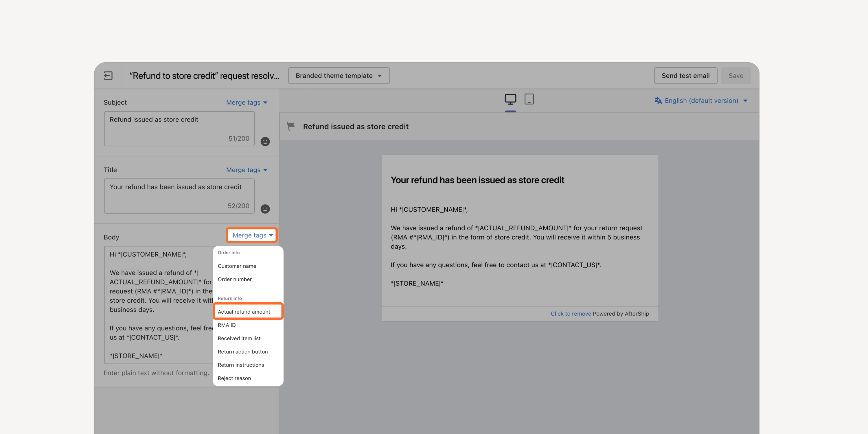
Task: Click Send test email button
Action: [x=685, y=76]
